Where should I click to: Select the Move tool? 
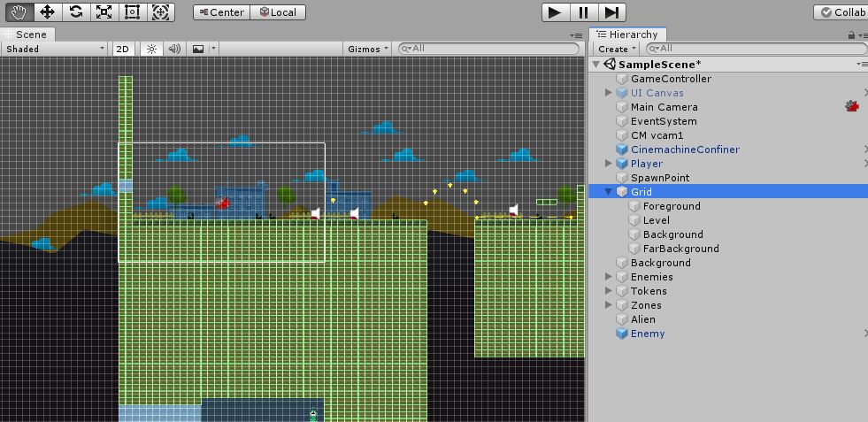pos(48,12)
